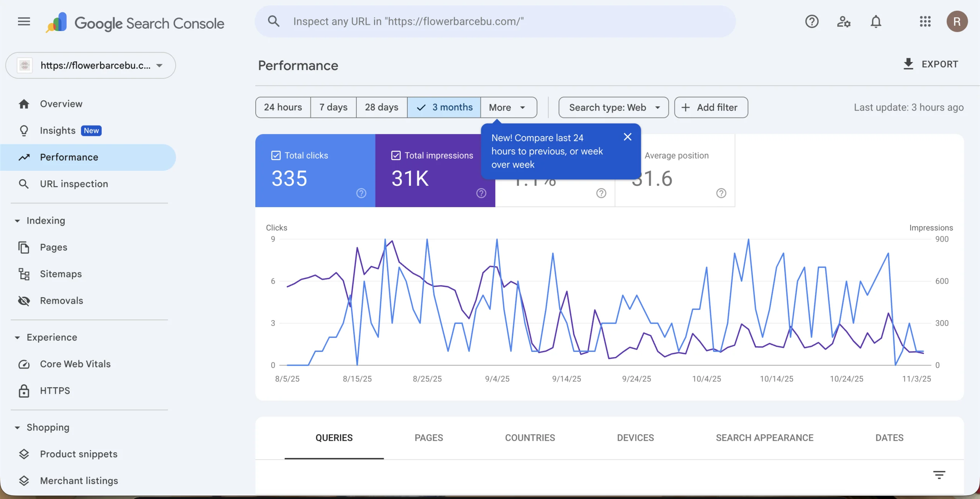Click the table filter rows icon
Screen dimensions: 980x499
point(939,475)
